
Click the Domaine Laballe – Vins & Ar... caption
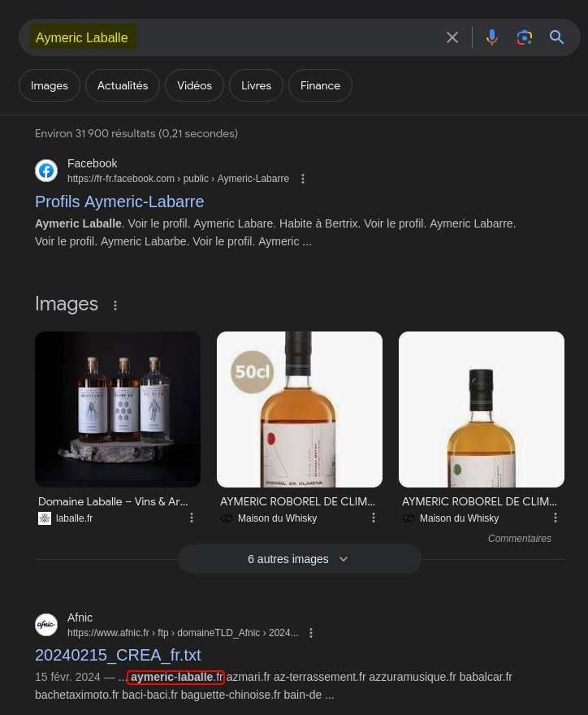113,501
